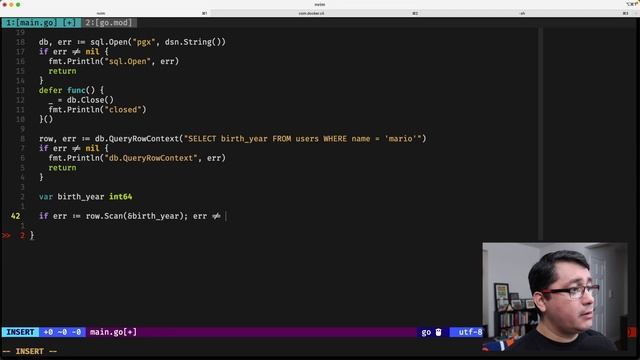The image size is (640, 360).
Task: Click the green zoom window button
Action: pyautogui.click(x=18, y=4)
